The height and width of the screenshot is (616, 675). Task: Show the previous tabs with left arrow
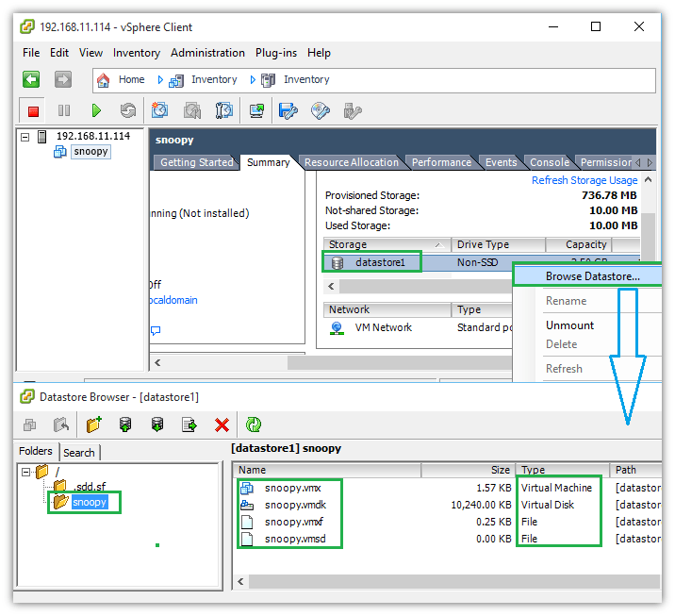click(x=638, y=162)
